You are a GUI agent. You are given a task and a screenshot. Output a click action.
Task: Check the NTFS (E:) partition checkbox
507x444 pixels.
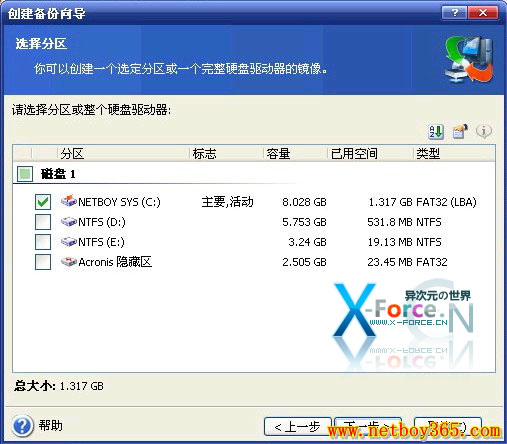(43, 242)
